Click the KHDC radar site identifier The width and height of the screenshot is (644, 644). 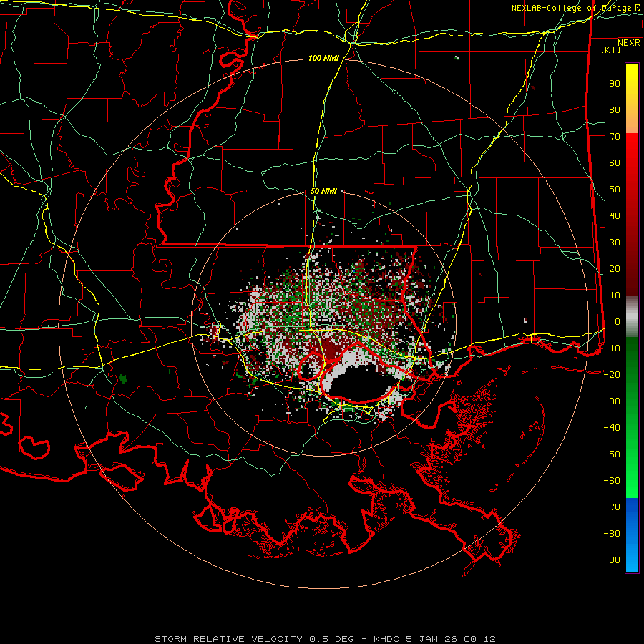tap(386, 639)
